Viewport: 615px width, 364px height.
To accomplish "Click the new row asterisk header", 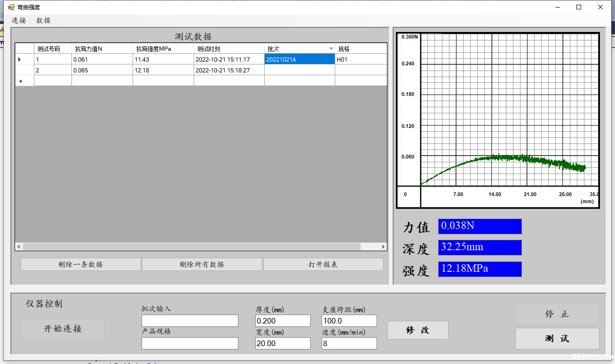I will [20, 81].
